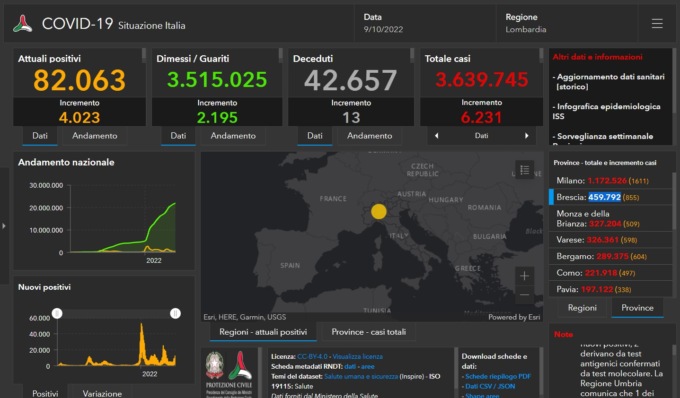Click the Attuali positivi value 82.063

(x=79, y=80)
